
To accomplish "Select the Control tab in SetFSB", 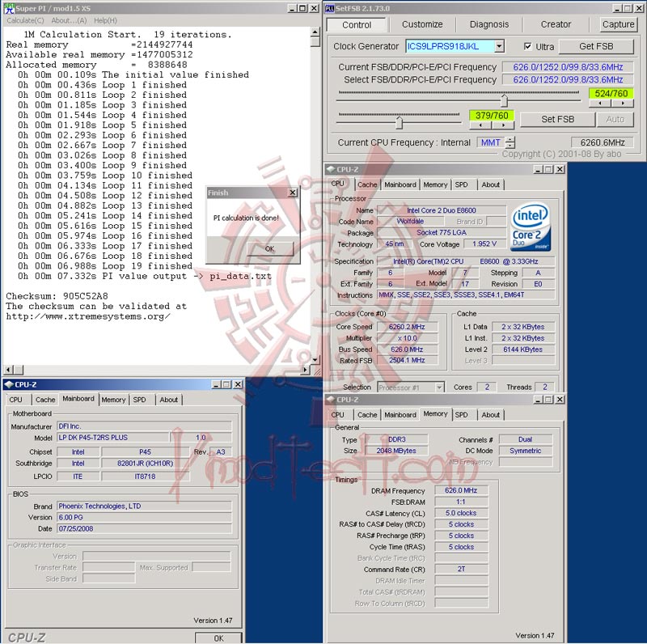I will 357,25.
